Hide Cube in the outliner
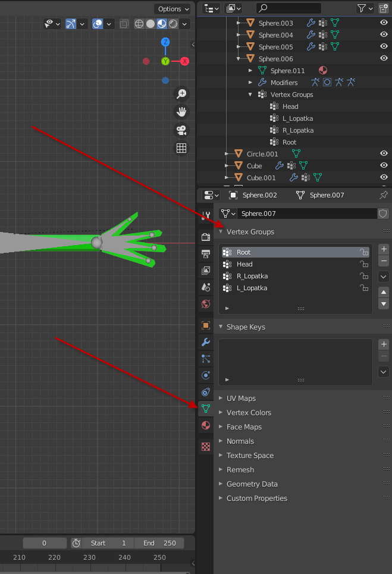This screenshot has height=574, width=392. click(384, 165)
